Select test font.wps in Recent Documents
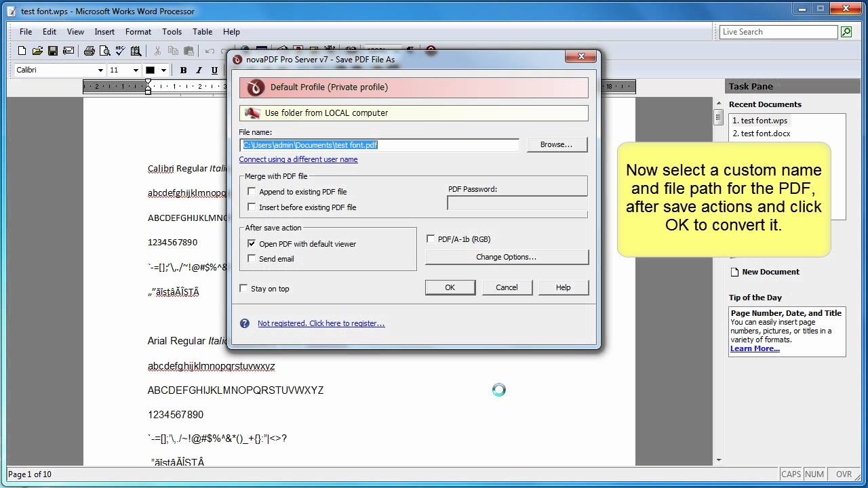Screen dimensions: 868x488 click(759, 121)
